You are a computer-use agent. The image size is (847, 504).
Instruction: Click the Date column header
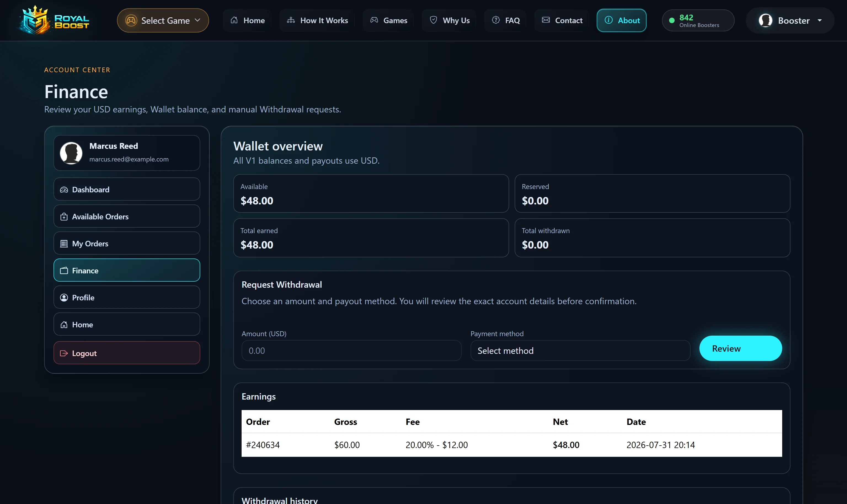tap(636, 422)
